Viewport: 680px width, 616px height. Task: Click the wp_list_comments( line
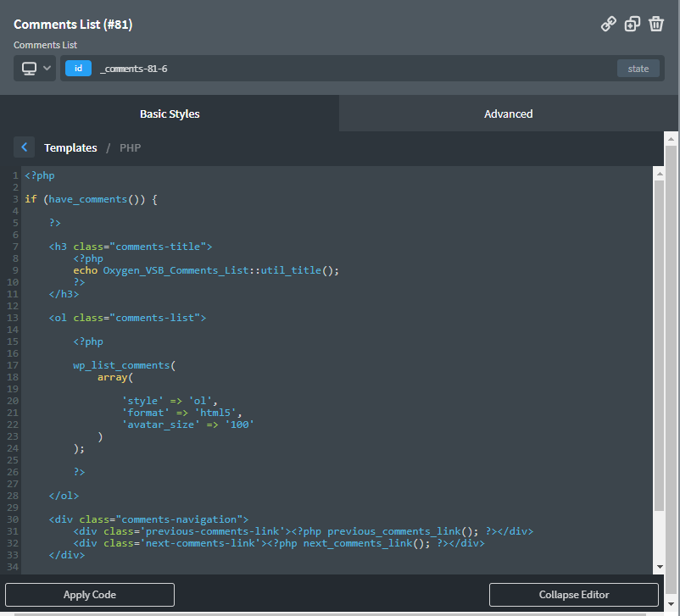click(124, 365)
